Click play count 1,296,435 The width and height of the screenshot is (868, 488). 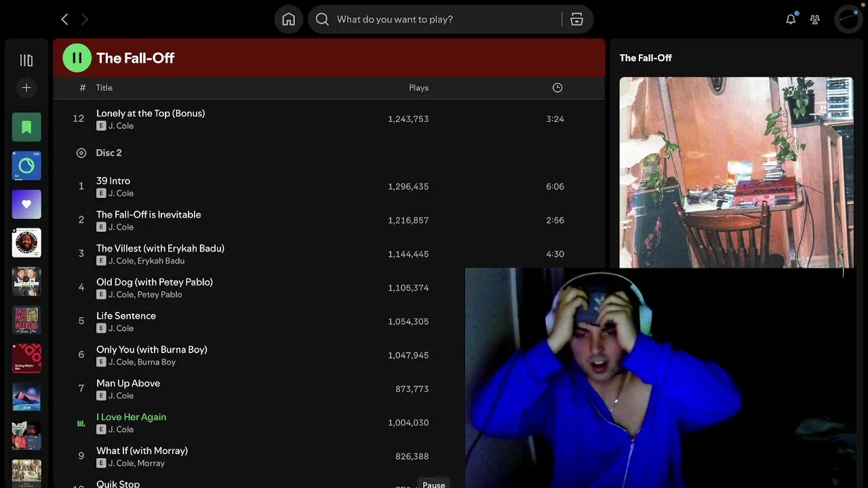tap(408, 186)
